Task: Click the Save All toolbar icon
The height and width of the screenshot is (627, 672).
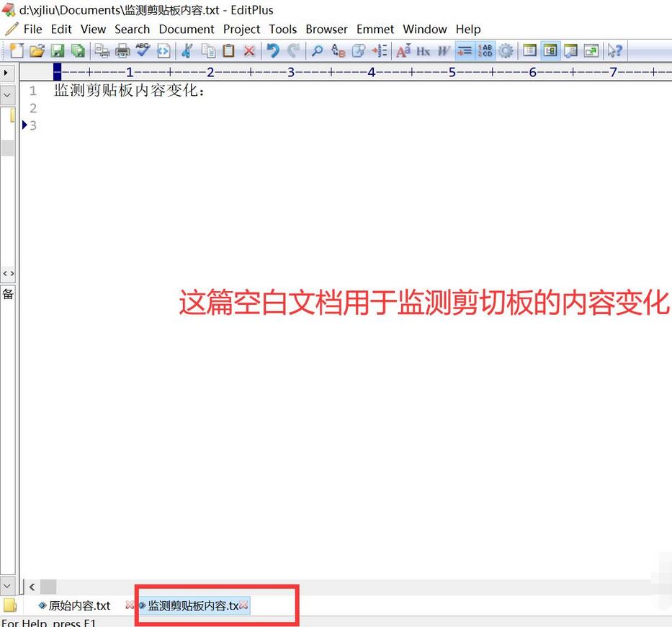Action: point(78,50)
